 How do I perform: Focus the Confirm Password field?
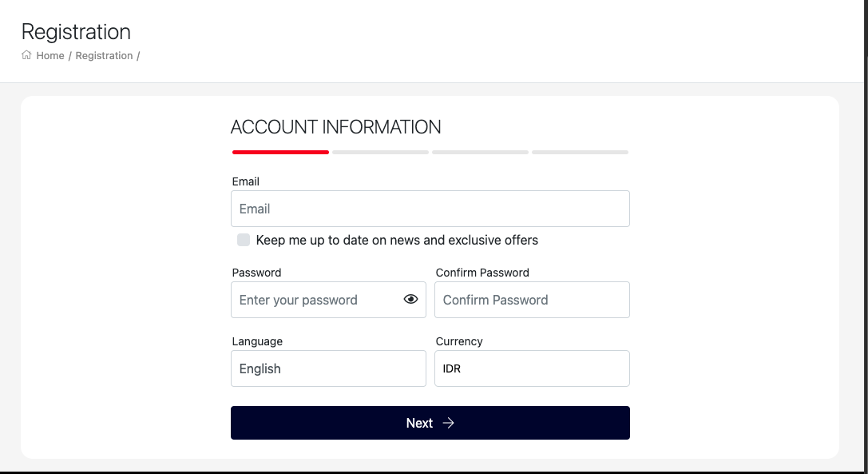point(532,300)
